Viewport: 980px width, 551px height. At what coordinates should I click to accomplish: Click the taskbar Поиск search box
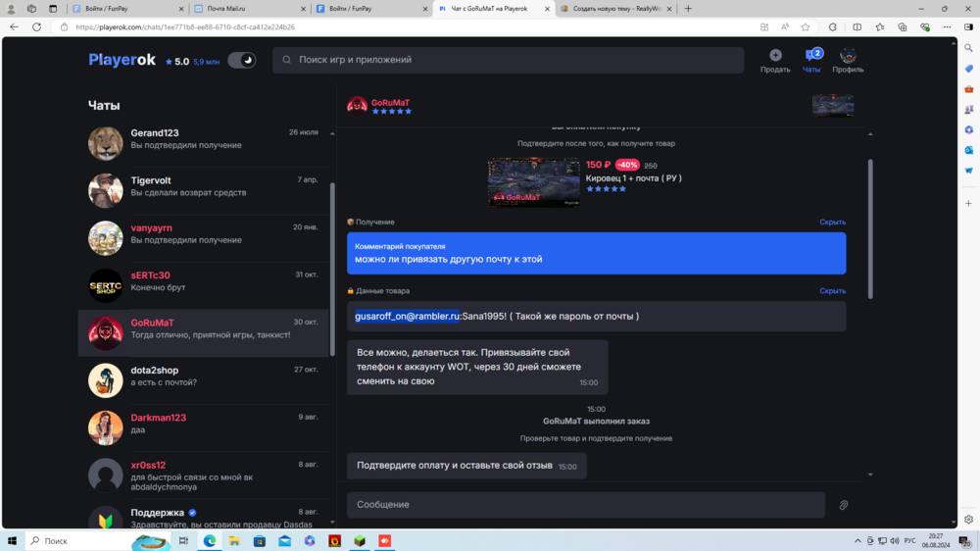coord(97,541)
